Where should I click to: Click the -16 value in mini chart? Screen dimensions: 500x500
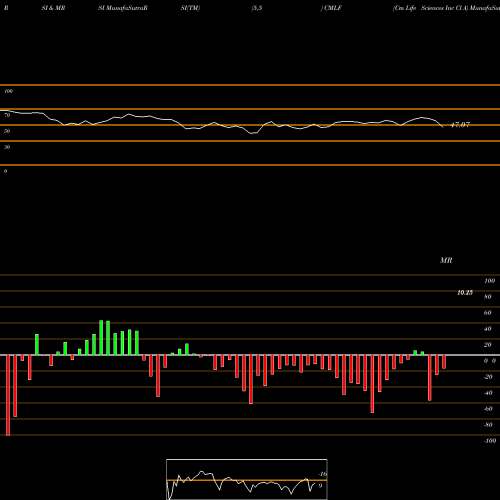322,474
